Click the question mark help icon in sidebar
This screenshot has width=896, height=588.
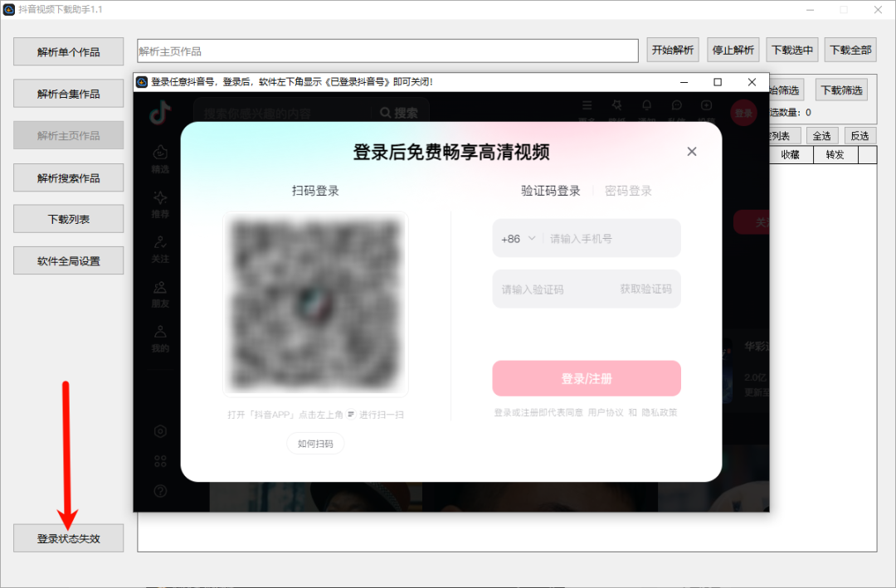(160, 491)
